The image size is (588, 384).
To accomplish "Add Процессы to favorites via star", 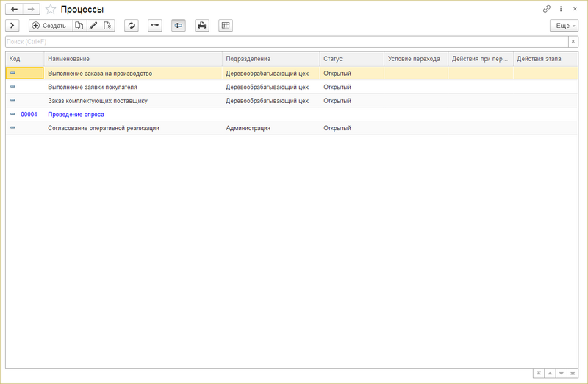I will [x=50, y=10].
